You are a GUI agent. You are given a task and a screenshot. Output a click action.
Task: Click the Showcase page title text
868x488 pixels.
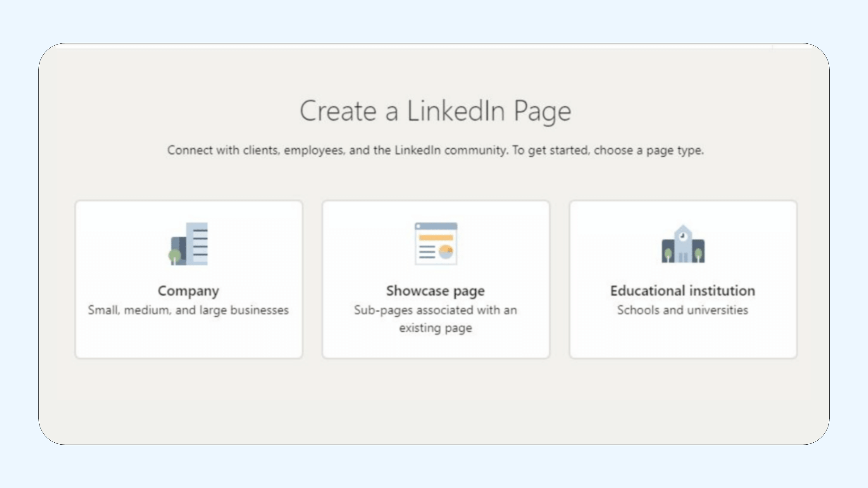(436, 291)
